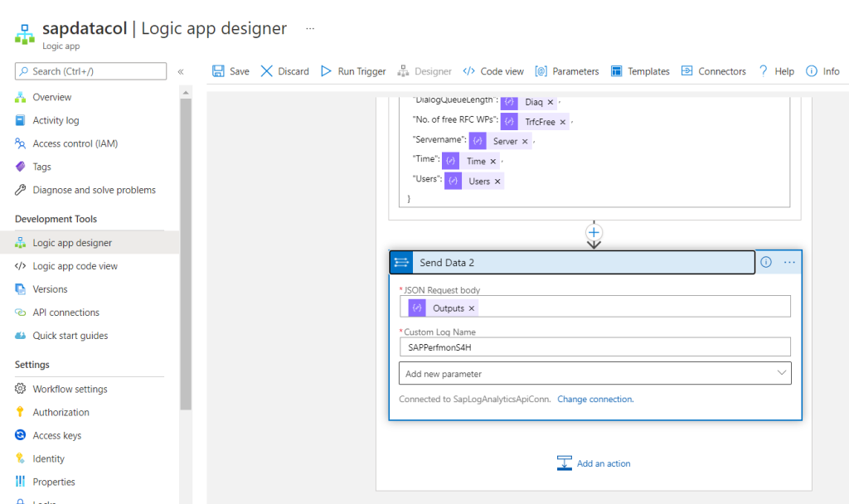Image resolution: width=849 pixels, height=504 pixels.
Task: Click the Send Data 2 info icon
Action: [765, 262]
